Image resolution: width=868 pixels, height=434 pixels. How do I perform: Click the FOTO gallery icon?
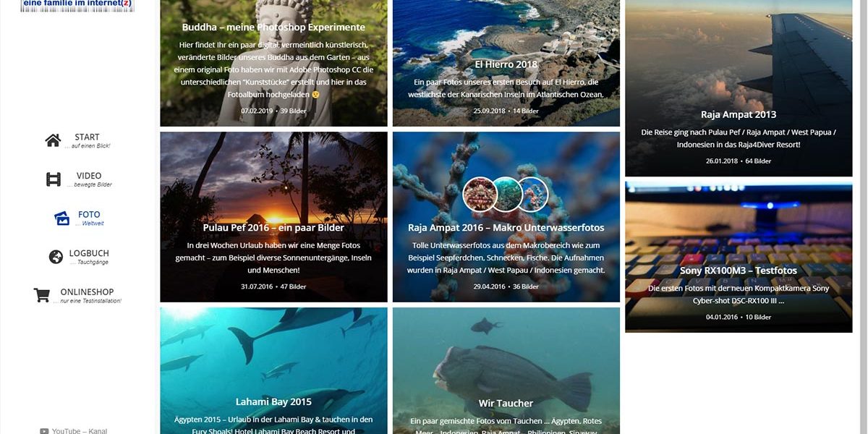63,218
